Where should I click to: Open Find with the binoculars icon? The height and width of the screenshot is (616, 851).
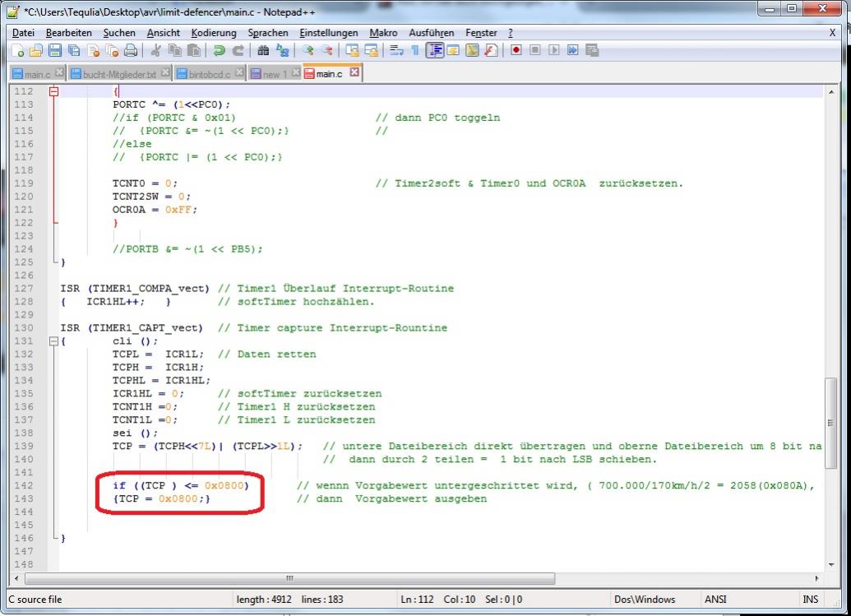(x=263, y=51)
